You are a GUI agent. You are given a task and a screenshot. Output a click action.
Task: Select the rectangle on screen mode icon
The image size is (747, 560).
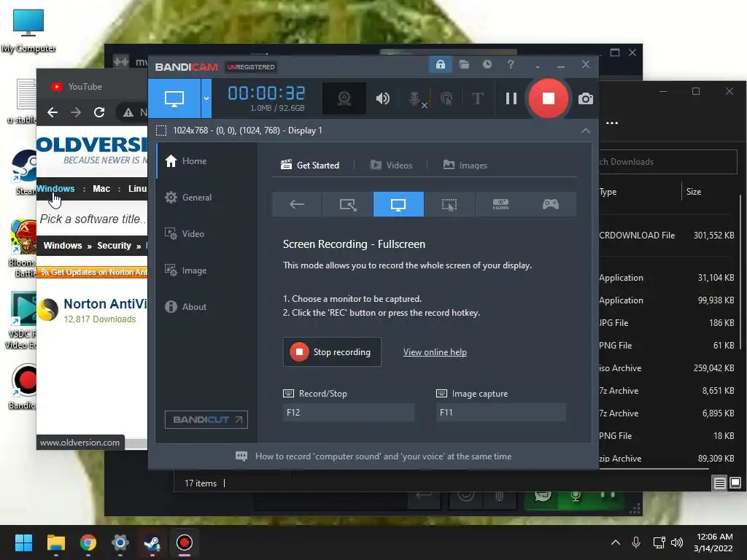348,204
